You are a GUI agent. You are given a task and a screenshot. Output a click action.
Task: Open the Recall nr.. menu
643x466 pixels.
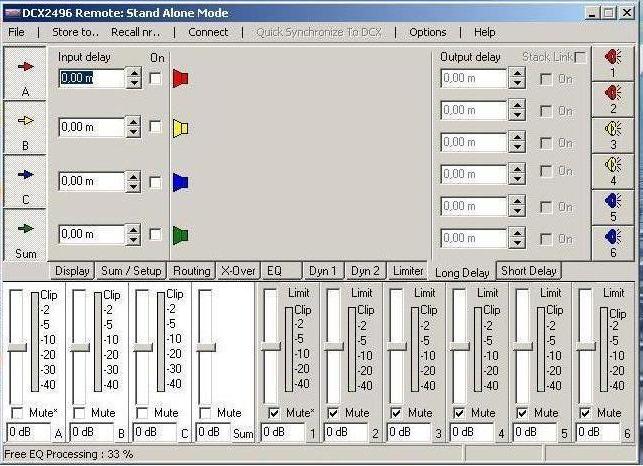[135, 32]
